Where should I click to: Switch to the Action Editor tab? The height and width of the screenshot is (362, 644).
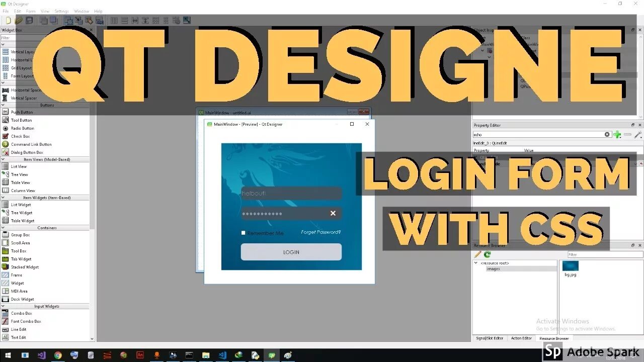521,338
